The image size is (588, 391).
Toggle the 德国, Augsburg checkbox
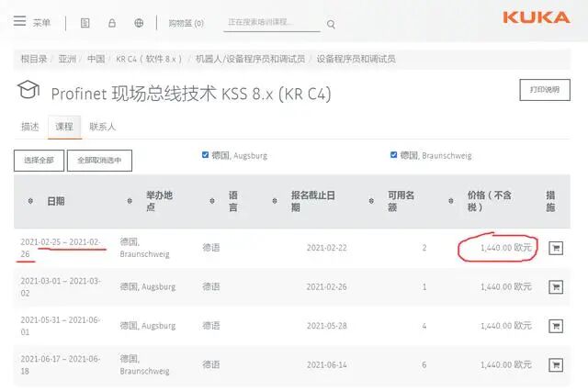pos(205,155)
